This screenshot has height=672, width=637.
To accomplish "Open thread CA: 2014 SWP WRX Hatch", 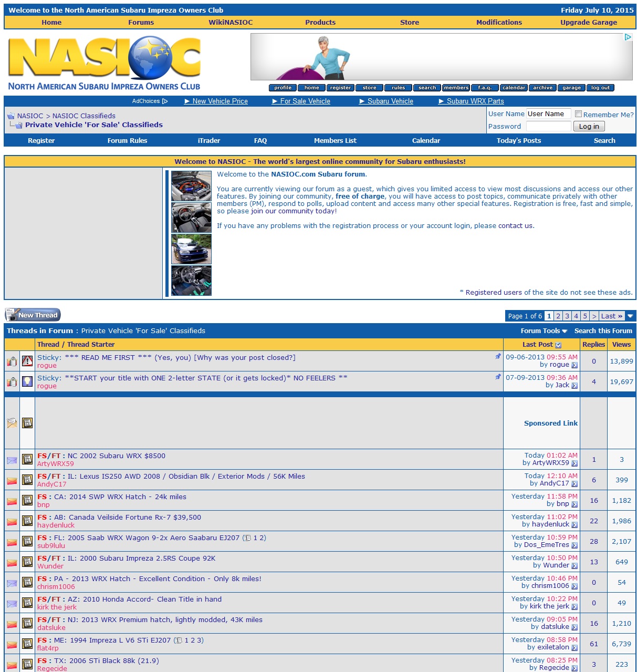I will pyautogui.click(x=120, y=497).
